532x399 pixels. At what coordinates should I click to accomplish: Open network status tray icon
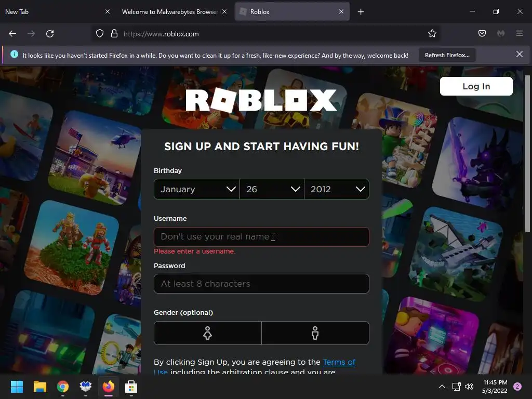coord(456,387)
